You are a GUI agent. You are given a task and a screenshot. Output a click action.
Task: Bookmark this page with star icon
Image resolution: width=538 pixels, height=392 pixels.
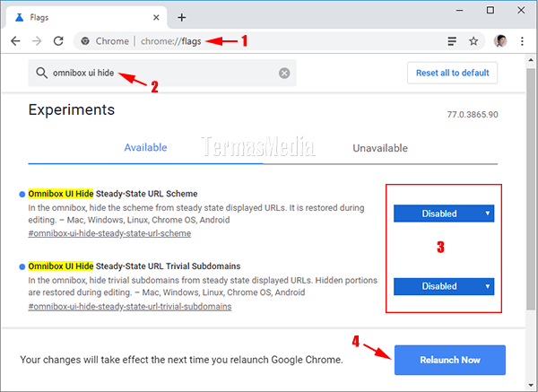pyautogui.click(x=473, y=41)
